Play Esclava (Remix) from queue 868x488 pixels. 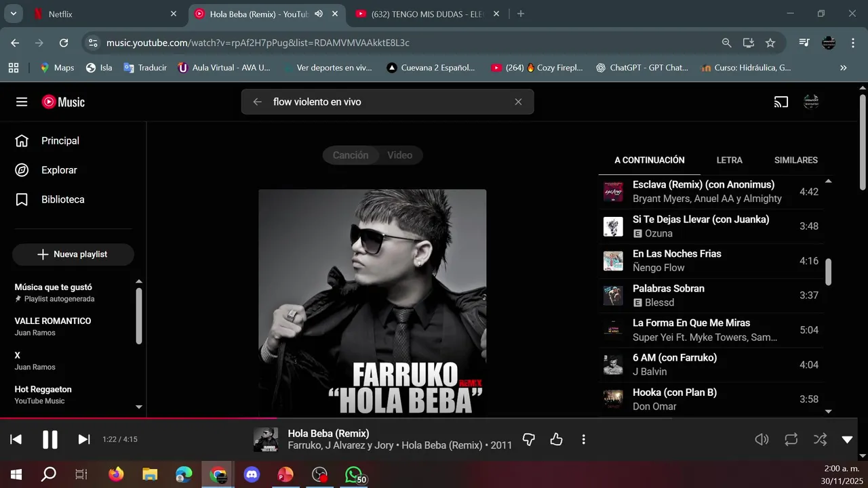711,192
